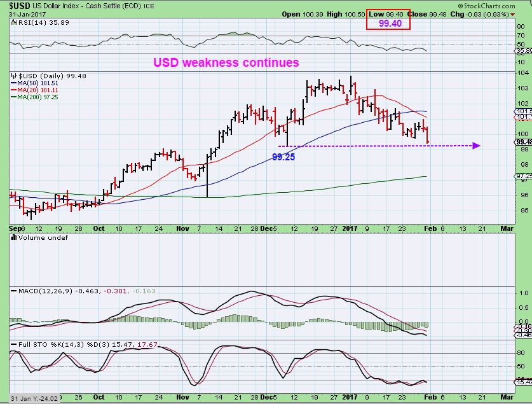Screen dimensions: 532x404
Task: Click the 104 price axis label
Action: pos(523,73)
